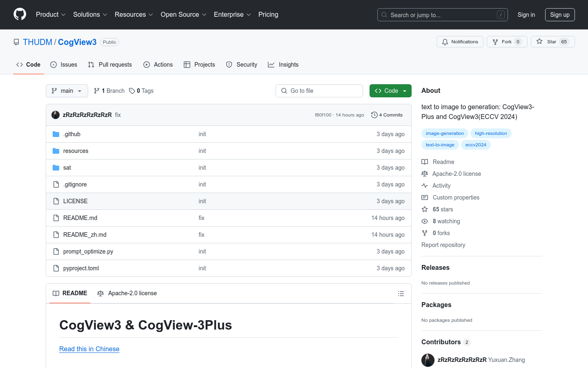Expand the Resources menu

pyautogui.click(x=134, y=15)
